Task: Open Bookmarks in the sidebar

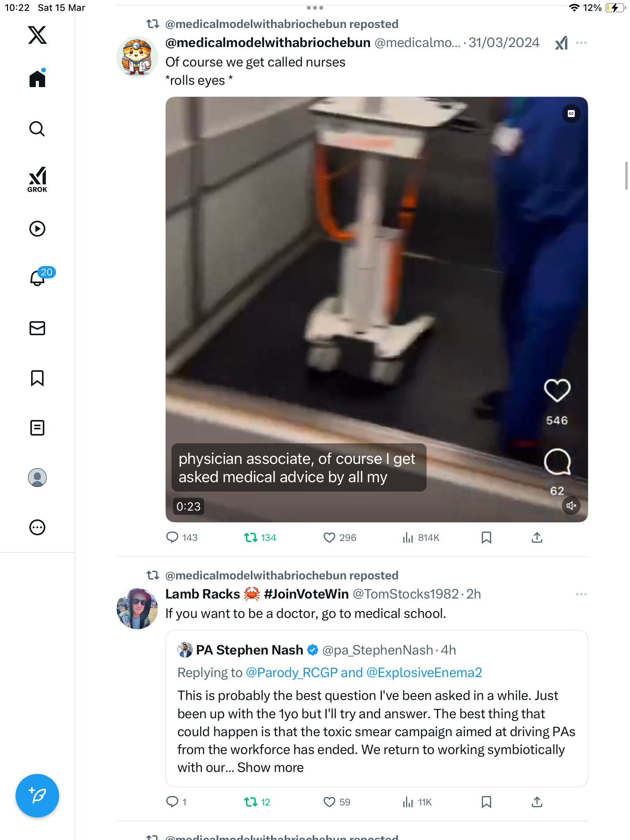Action: pyautogui.click(x=37, y=378)
